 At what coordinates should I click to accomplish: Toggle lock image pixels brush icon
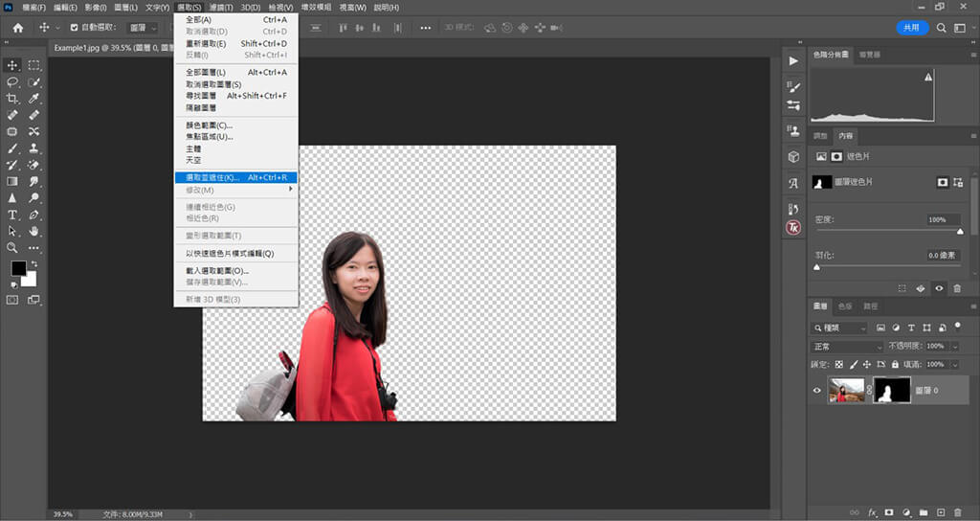point(853,364)
